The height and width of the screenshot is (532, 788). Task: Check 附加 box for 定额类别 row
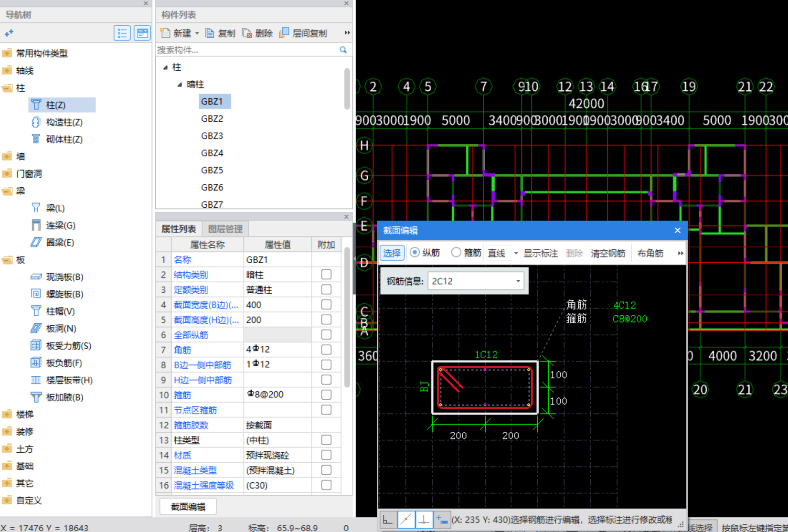point(326,289)
